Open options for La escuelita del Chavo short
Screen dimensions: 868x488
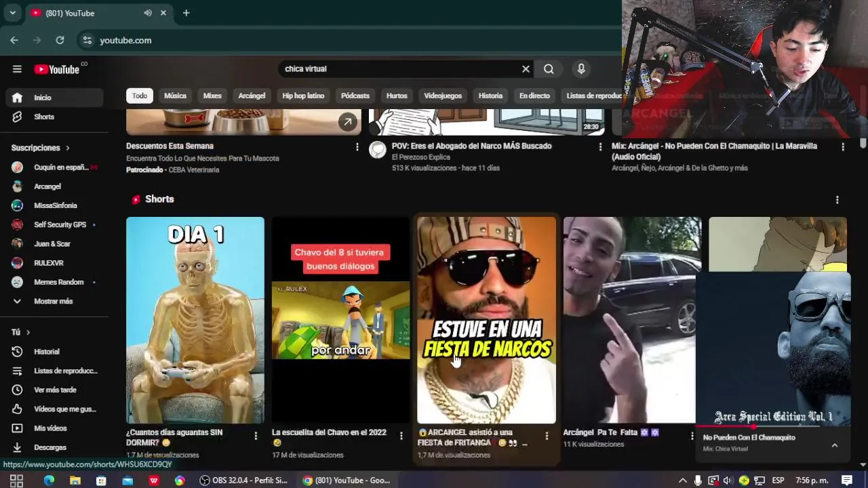click(x=401, y=436)
